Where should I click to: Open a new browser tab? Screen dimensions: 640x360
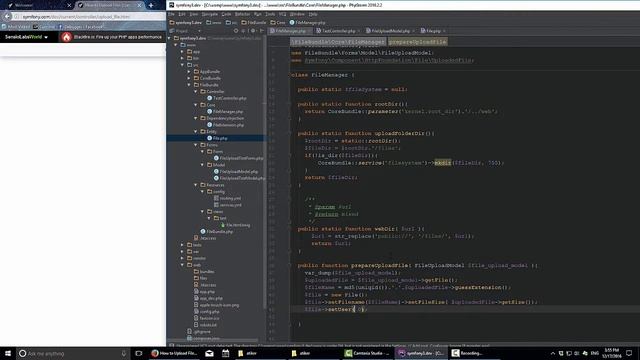tap(151, 5)
